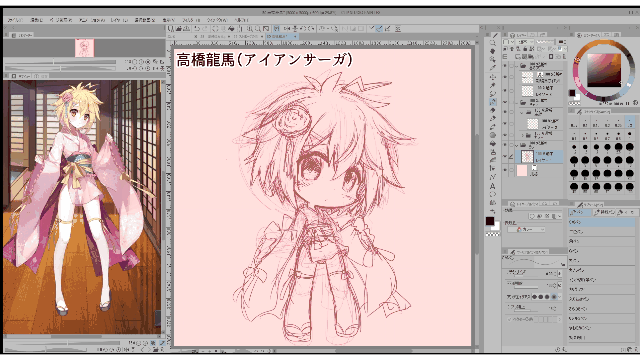This screenshot has width=640, height=360.
Task: Toggle visibility of the selected sketch layer
Action: (x=505, y=156)
